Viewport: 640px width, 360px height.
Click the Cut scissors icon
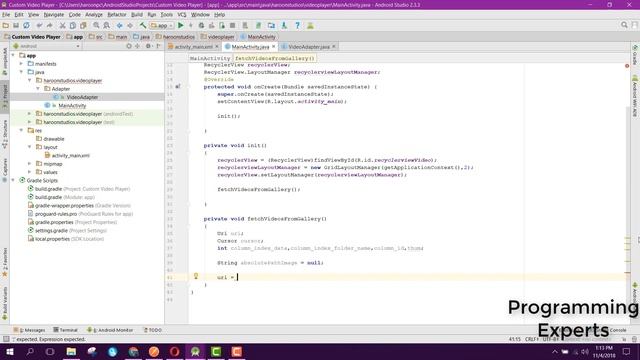tap(62, 25)
